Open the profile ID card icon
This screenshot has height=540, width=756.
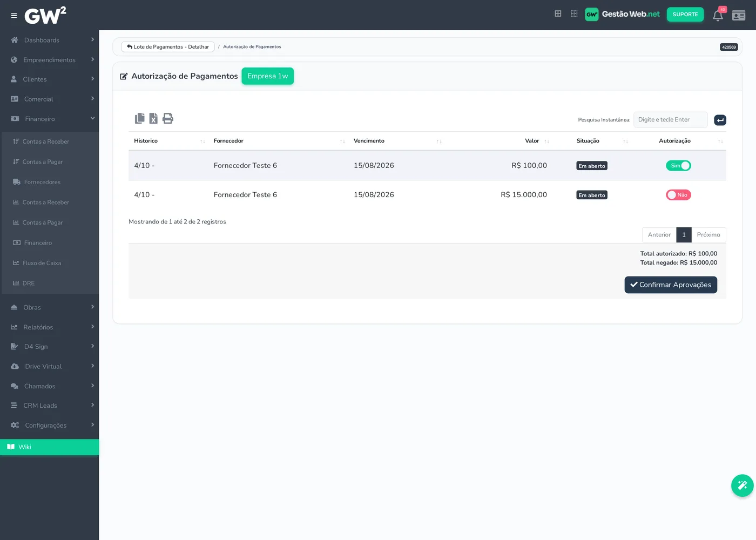pos(739,15)
